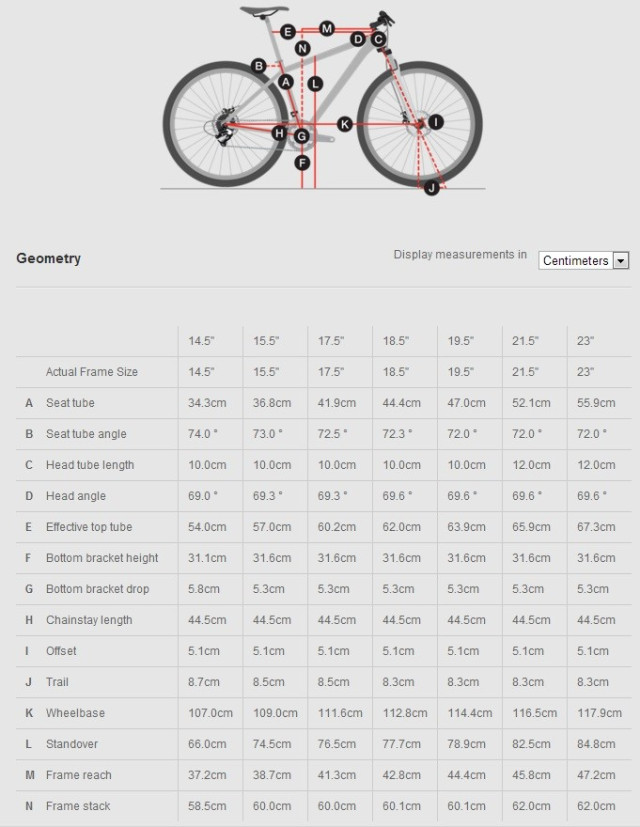Image resolution: width=640 pixels, height=827 pixels.
Task: Click the Frame stack row label
Action: pos(78,806)
